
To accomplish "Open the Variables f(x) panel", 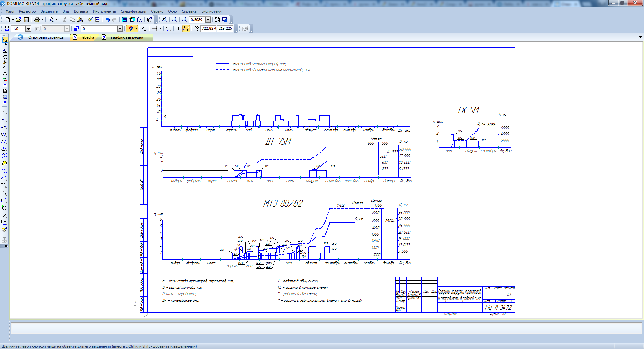I will (x=140, y=20).
